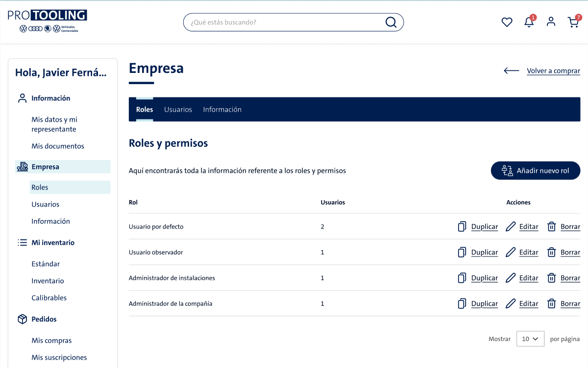The height and width of the screenshot is (368, 588).
Task: Select Usuarios in the sidebar
Action: [46, 204]
